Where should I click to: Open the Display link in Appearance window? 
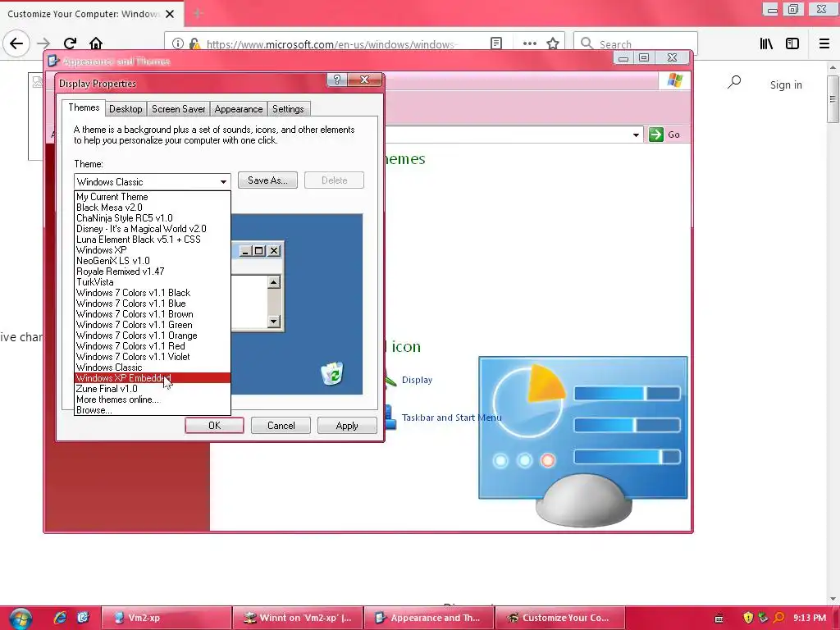417,380
